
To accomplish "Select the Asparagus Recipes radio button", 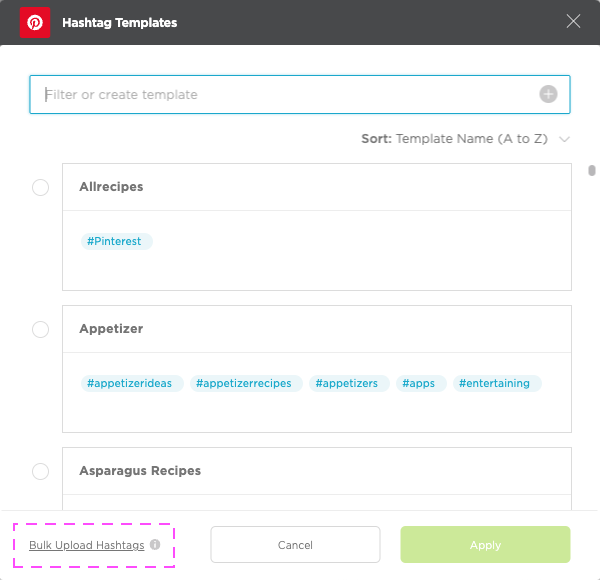I will coord(41,471).
